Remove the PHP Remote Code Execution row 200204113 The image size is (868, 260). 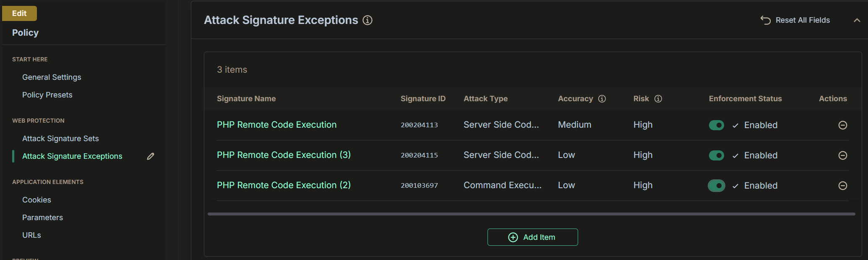coord(842,125)
